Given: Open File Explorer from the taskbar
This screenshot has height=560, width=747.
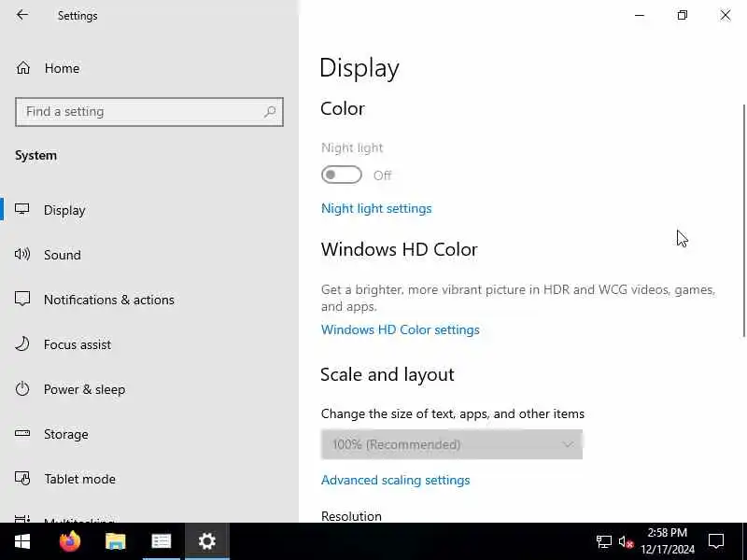Looking at the screenshot, I should (115, 541).
